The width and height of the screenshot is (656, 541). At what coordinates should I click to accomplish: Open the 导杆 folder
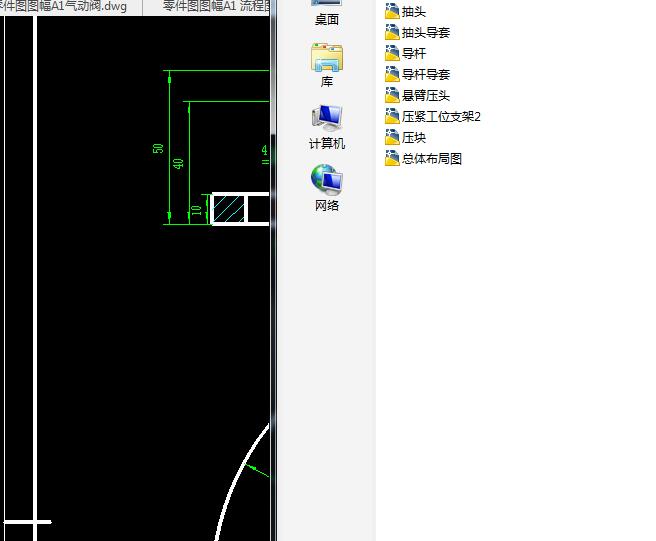(405, 54)
